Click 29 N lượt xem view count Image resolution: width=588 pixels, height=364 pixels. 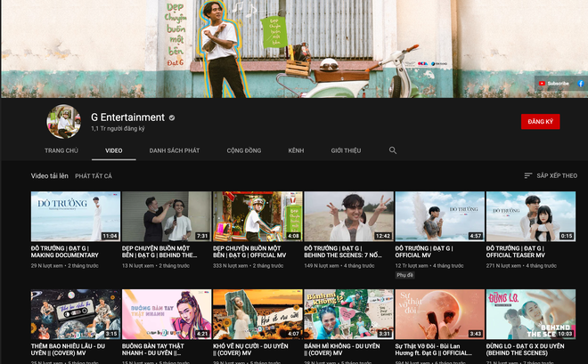47,265
